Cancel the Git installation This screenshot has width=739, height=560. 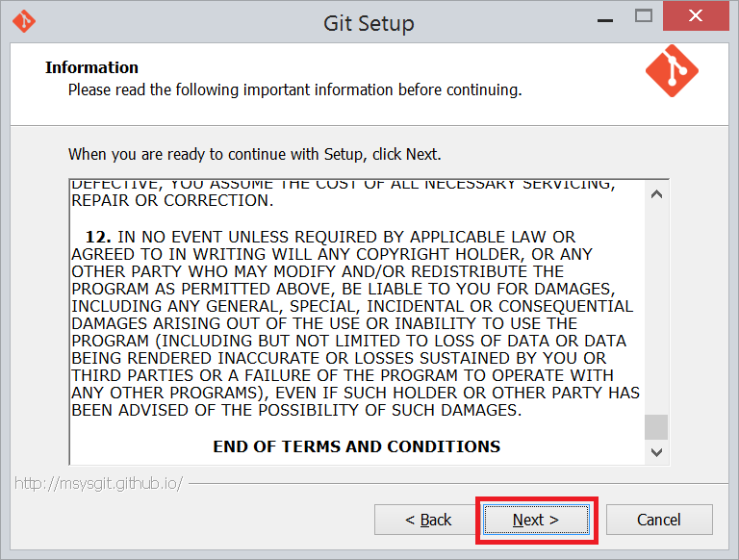point(659,520)
